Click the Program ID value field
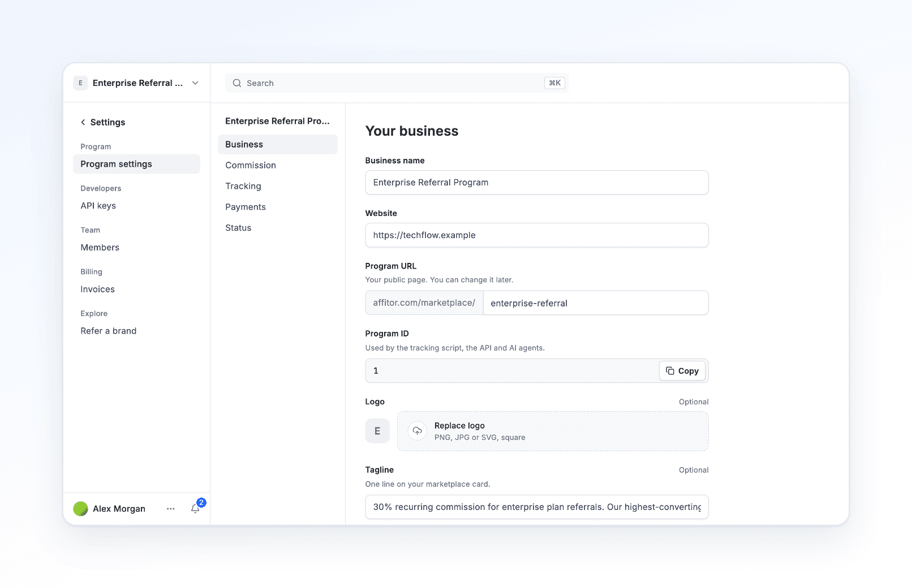Image resolution: width=912 pixels, height=588 pixels. coord(512,371)
